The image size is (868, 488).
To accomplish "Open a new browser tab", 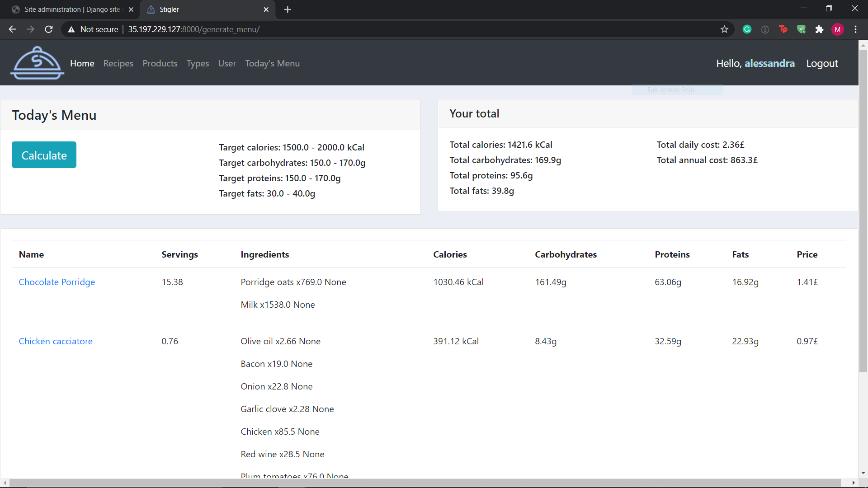I will [x=288, y=9].
